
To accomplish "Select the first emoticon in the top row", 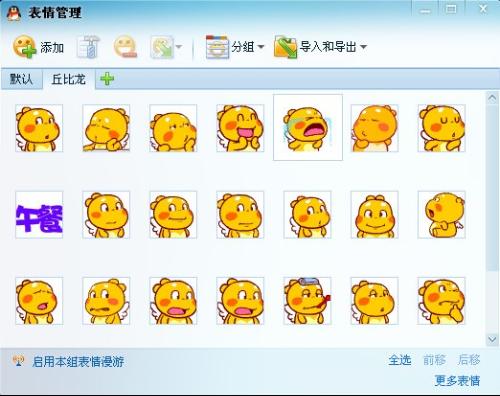I will coord(39,128).
